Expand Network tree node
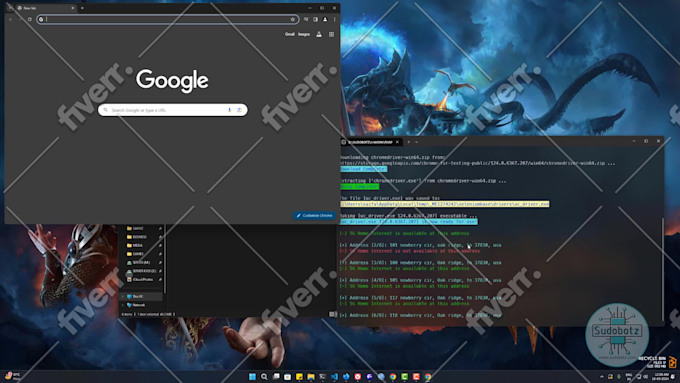Viewport: 680px width, 383px height. [123, 305]
